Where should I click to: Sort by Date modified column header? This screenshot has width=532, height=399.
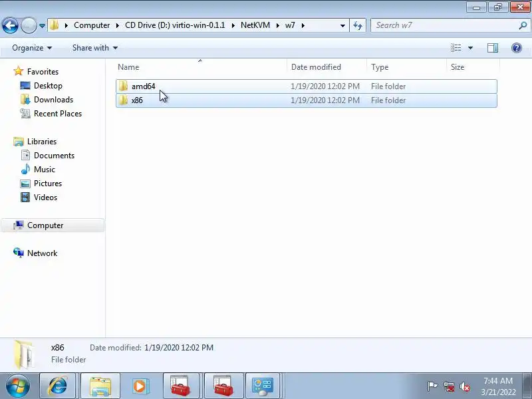(x=327, y=67)
